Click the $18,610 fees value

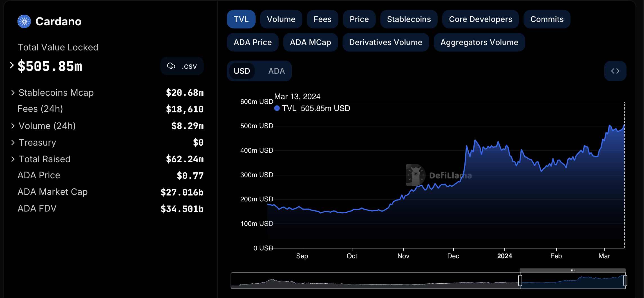click(x=185, y=109)
